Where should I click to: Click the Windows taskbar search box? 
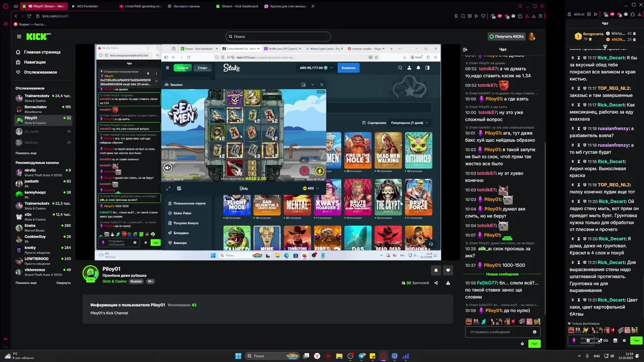(272, 356)
